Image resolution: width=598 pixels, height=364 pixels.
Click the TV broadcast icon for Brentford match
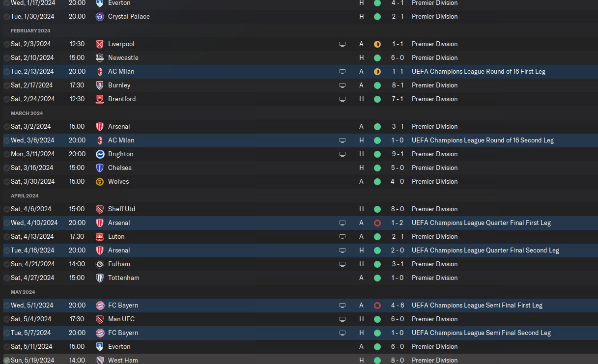tap(342, 99)
